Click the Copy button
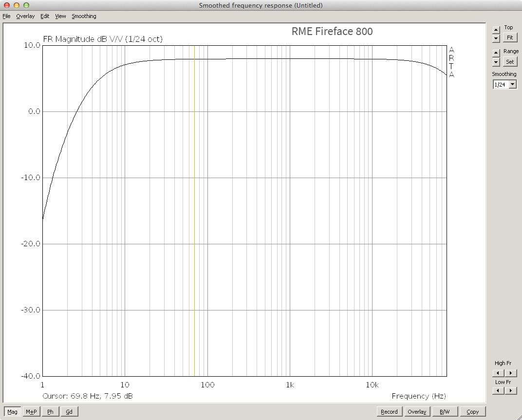The image size is (522, 420). pyautogui.click(x=472, y=412)
